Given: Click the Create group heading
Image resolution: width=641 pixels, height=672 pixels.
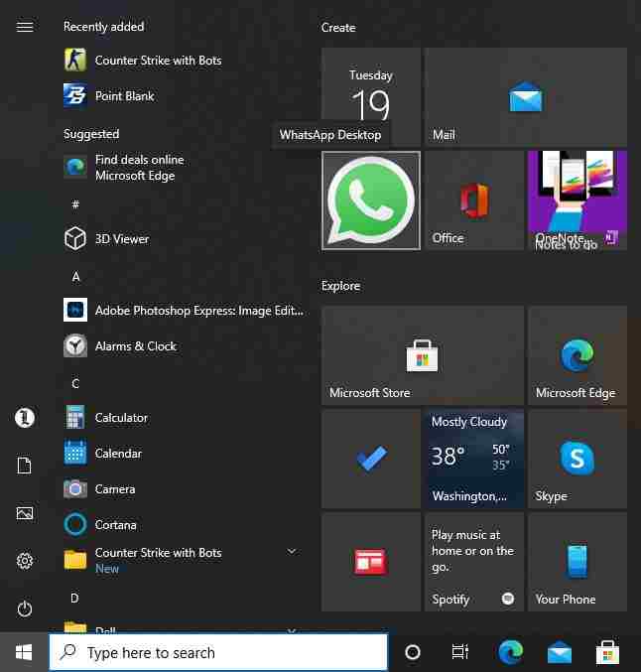Looking at the screenshot, I should pyautogui.click(x=338, y=28).
